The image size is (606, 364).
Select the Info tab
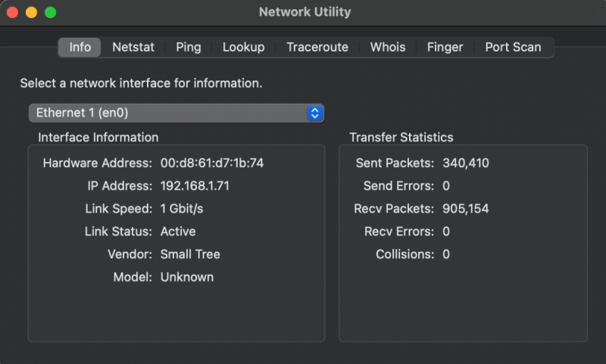80,47
